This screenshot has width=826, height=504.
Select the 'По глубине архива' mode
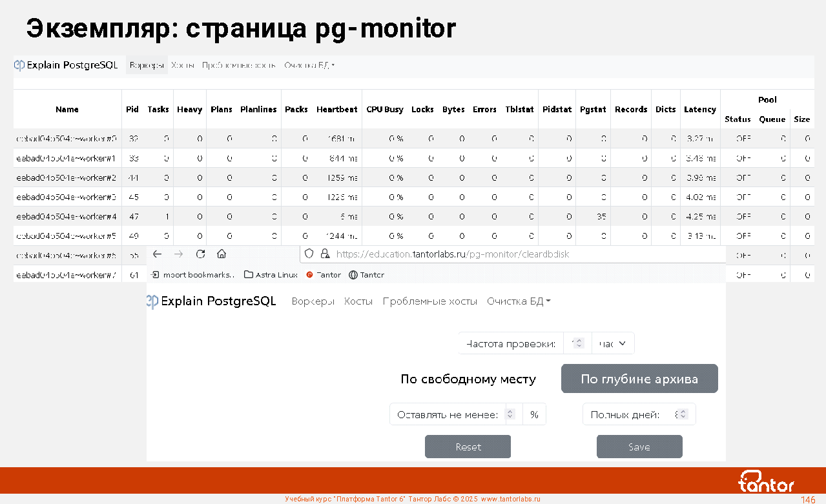[639, 379]
